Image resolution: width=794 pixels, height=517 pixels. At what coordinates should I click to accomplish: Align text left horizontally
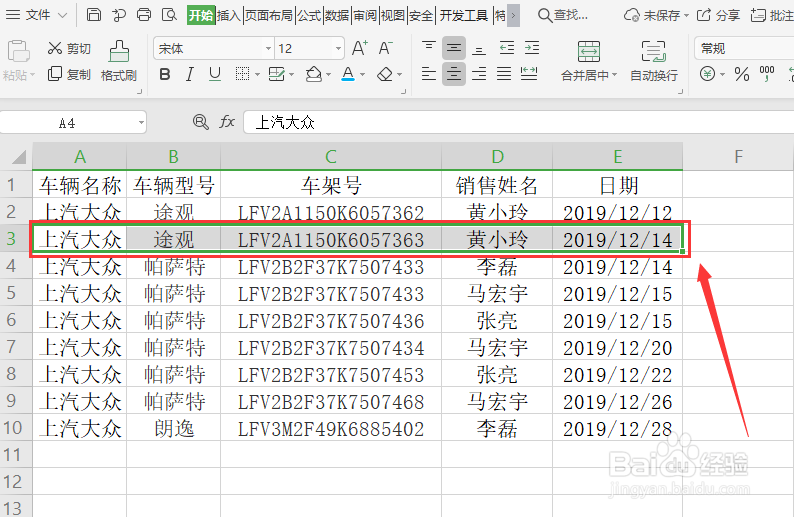(428, 74)
